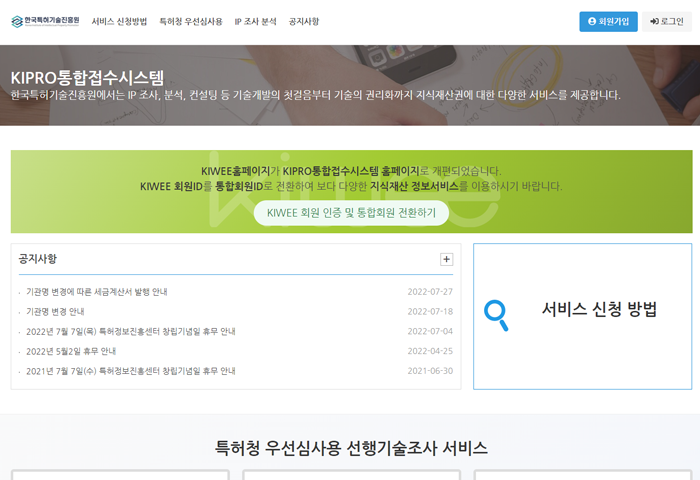Open the IP 조사 분석 menu

(255, 21)
